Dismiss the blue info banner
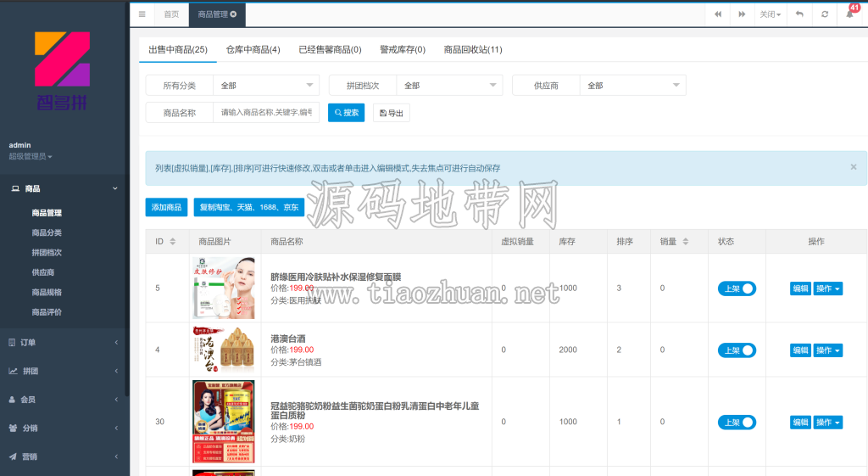Viewport: 868px width, 476px height. (x=854, y=167)
